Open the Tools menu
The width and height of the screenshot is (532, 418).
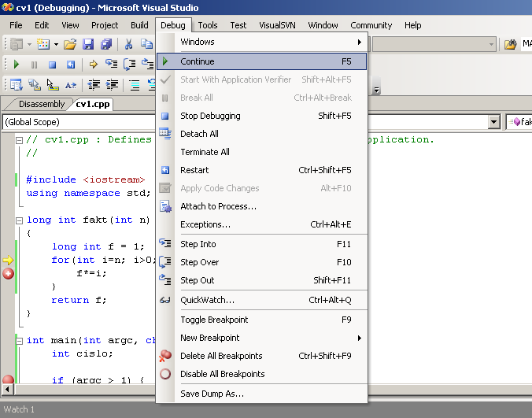point(208,25)
